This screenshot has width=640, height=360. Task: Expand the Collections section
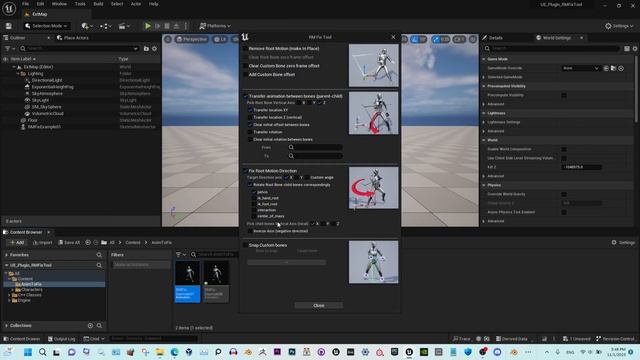tap(7, 325)
